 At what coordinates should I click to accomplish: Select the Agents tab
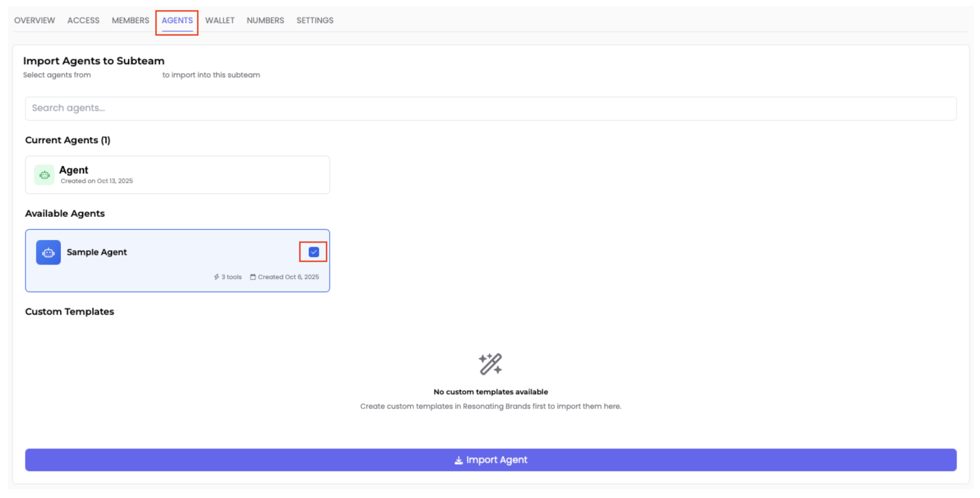tap(177, 20)
